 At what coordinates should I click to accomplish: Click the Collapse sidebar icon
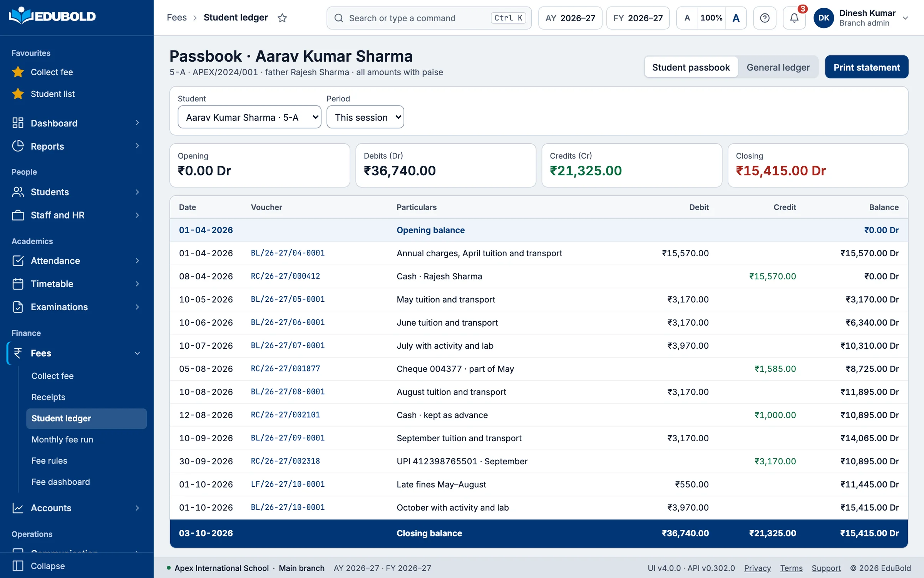[x=18, y=566]
